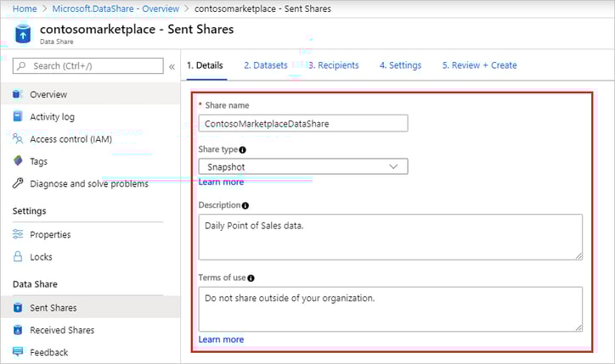615x364 pixels.
Task: Focus the sidebar Search box
Action: [89, 66]
